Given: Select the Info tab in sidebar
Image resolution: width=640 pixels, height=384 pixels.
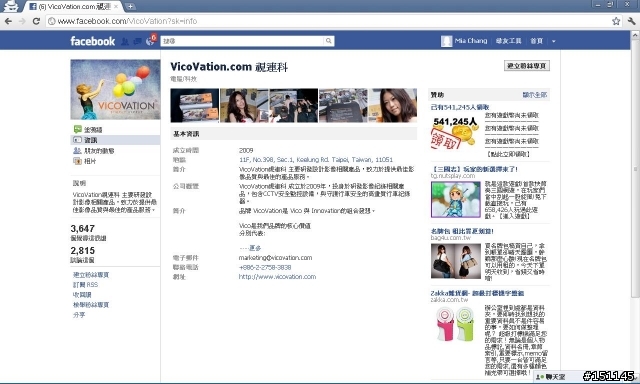Looking at the screenshot, I should pos(115,140).
